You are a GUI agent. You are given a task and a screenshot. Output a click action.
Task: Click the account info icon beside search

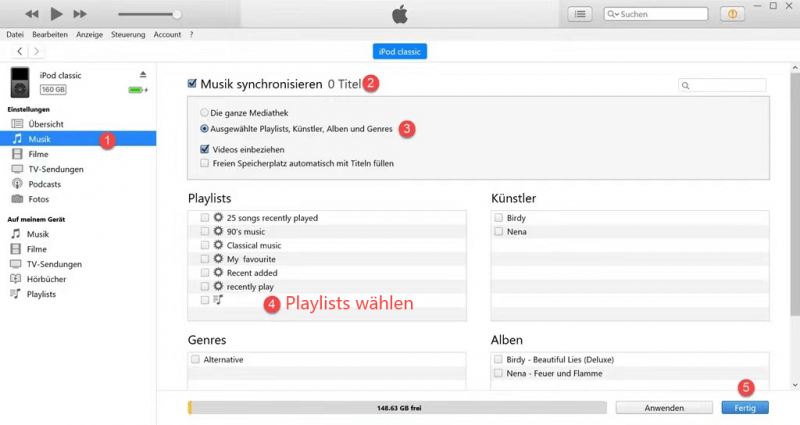732,14
